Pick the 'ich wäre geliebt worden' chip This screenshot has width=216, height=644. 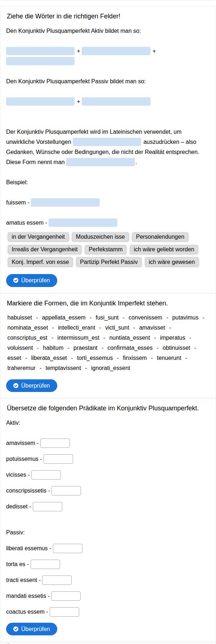tap(164, 250)
